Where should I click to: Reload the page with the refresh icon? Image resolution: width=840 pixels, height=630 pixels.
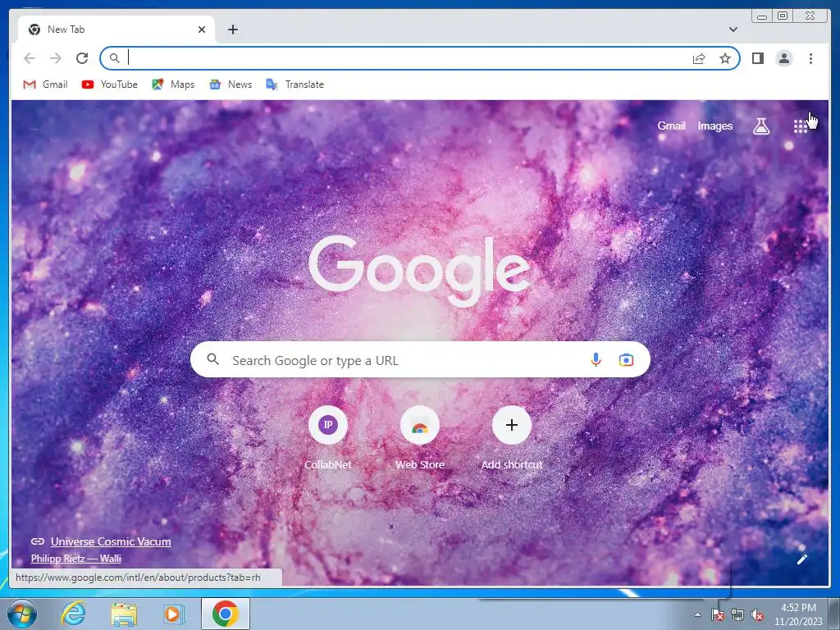click(82, 58)
